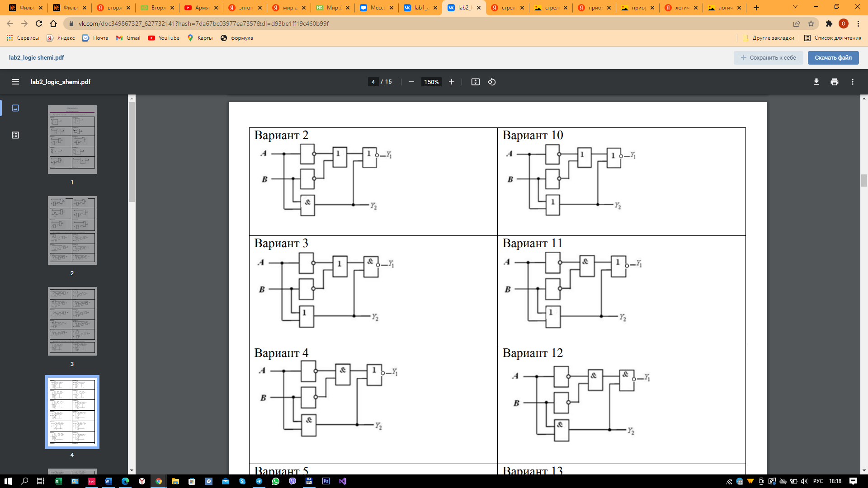Open the Почта bookmark
Image resolution: width=868 pixels, height=488 pixels.
pos(95,38)
